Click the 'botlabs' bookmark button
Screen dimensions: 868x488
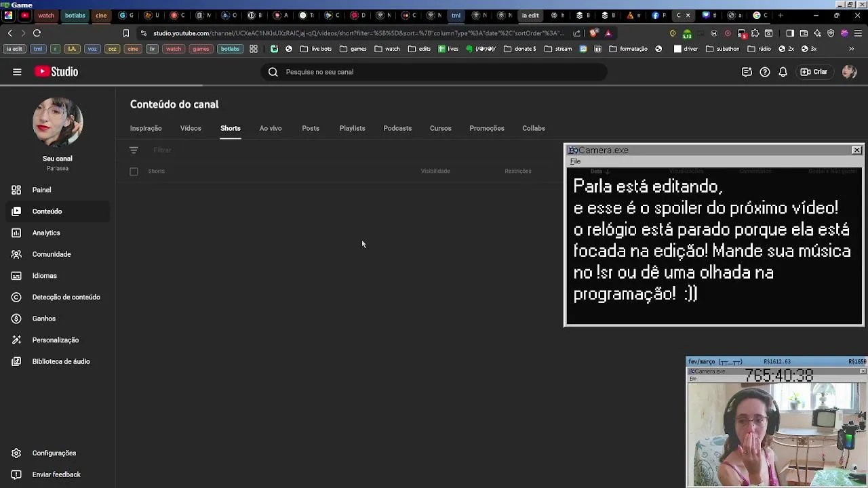click(230, 49)
